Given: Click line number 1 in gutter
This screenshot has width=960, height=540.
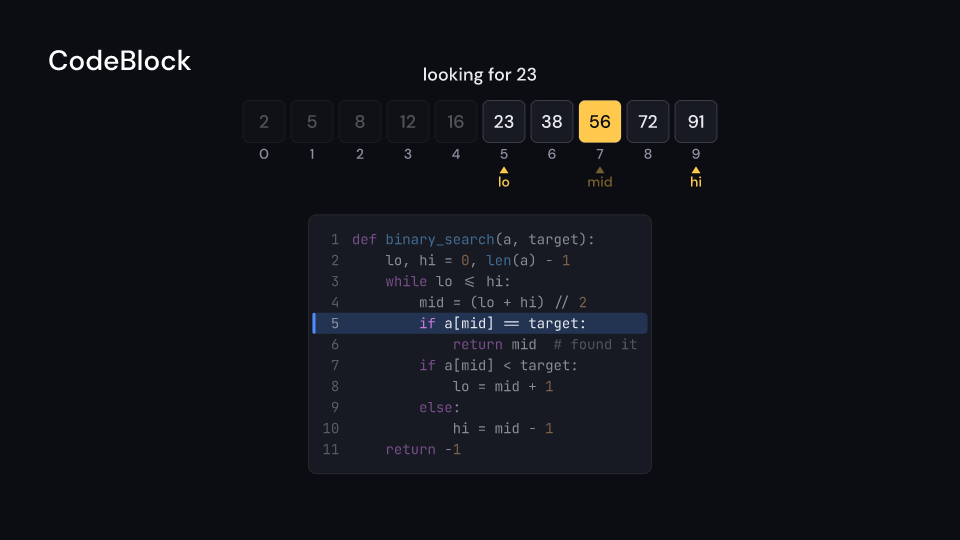Looking at the screenshot, I should click(334, 239).
